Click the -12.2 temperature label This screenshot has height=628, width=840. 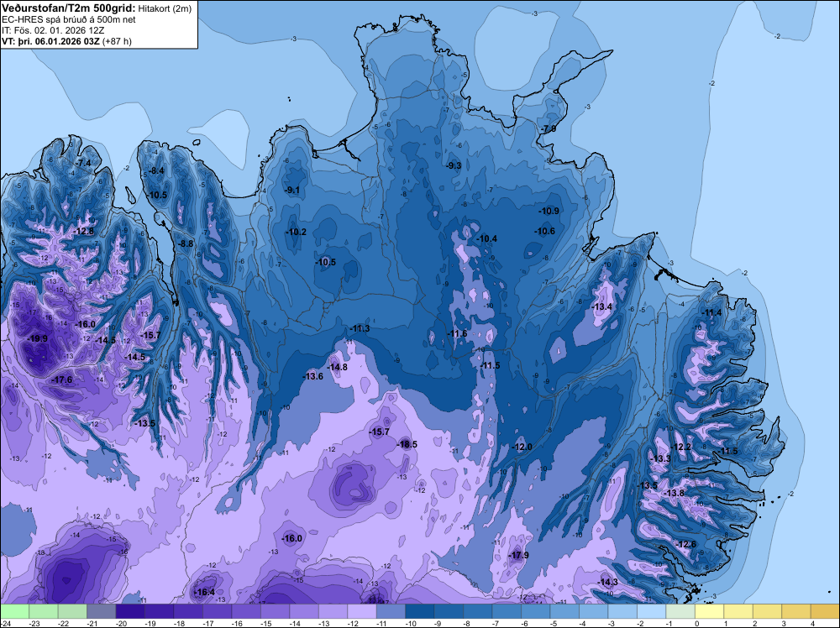682,447
